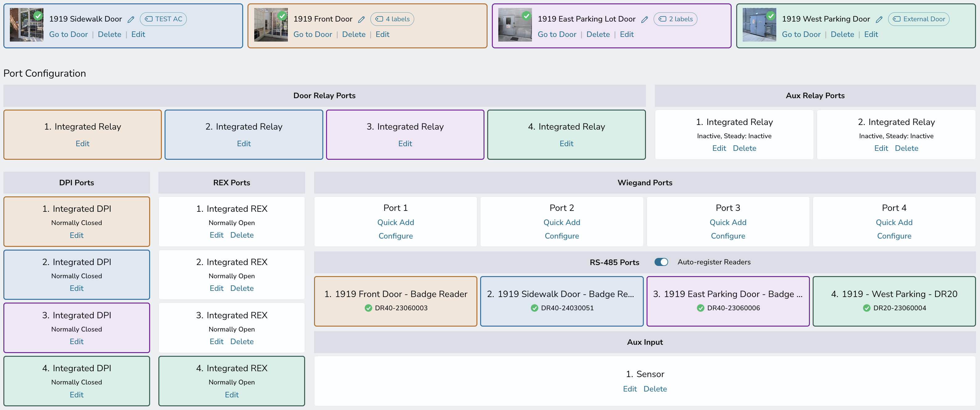The image size is (980, 410).
Task: Edit Door Relay 1 Integrated Relay
Action: click(x=83, y=143)
